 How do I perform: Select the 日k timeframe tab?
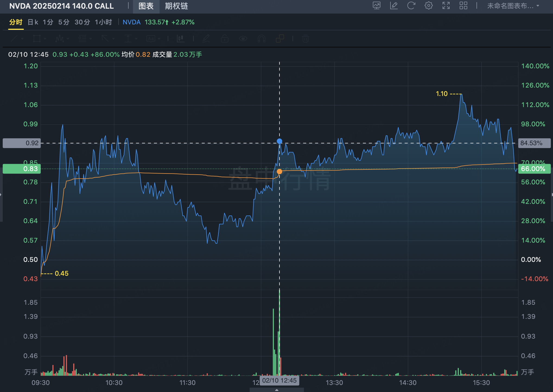point(33,22)
